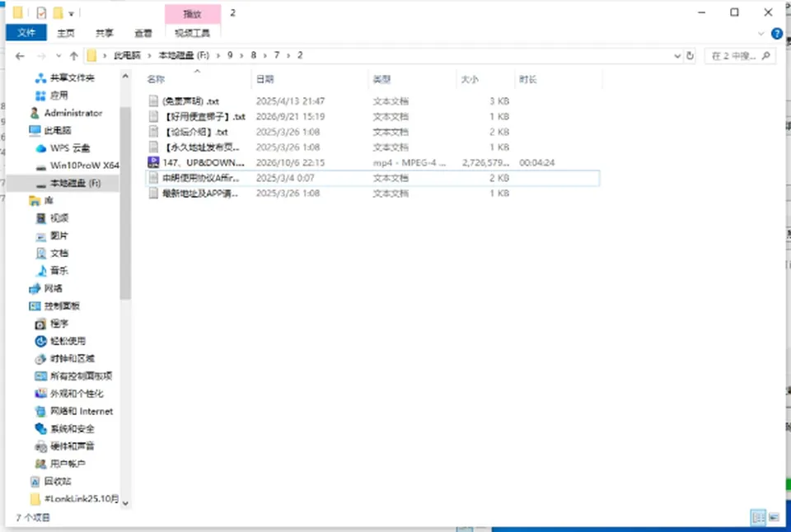Click the sidebar scrollbar up arrow
Image resolution: width=791 pixels, height=532 pixels.
point(125,77)
